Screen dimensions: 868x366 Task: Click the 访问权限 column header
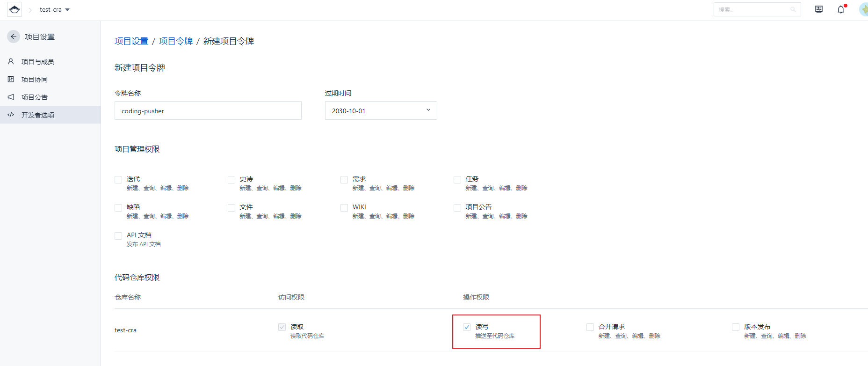click(x=291, y=297)
